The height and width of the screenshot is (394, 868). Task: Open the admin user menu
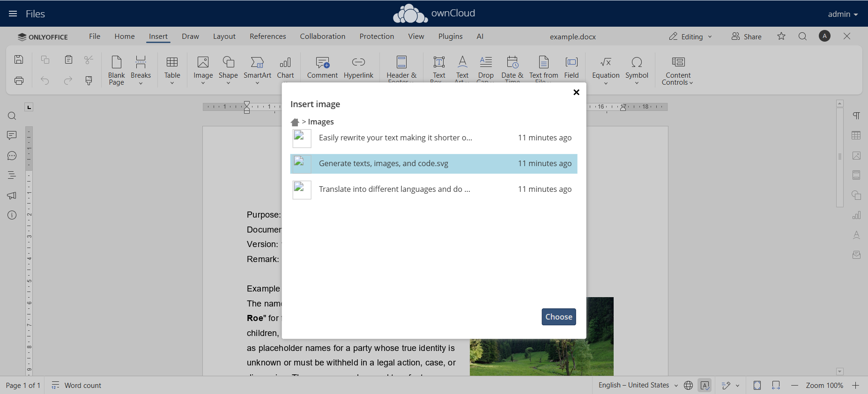[843, 14]
